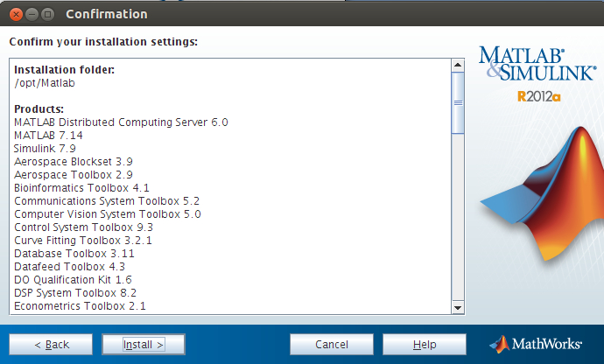The height and width of the screenshot is (364, 604).
Task: Click MATLAB Distributed Computing Server 6.0 entry
Action: click(121, 122)
